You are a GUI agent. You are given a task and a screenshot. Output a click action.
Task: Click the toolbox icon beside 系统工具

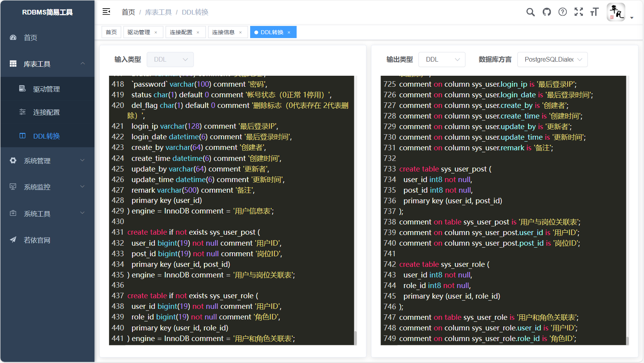tap(13, 213)
